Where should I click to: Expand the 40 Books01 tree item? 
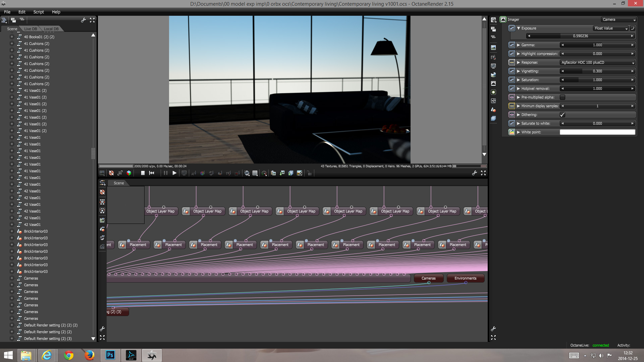coord(12,37)
